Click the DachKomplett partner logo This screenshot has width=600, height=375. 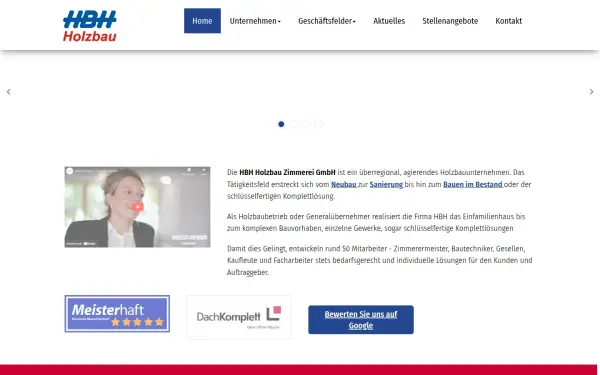click(239, 317)
